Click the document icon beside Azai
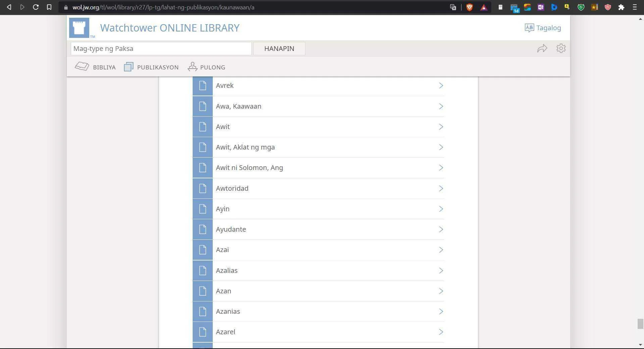 coord(203,250)
